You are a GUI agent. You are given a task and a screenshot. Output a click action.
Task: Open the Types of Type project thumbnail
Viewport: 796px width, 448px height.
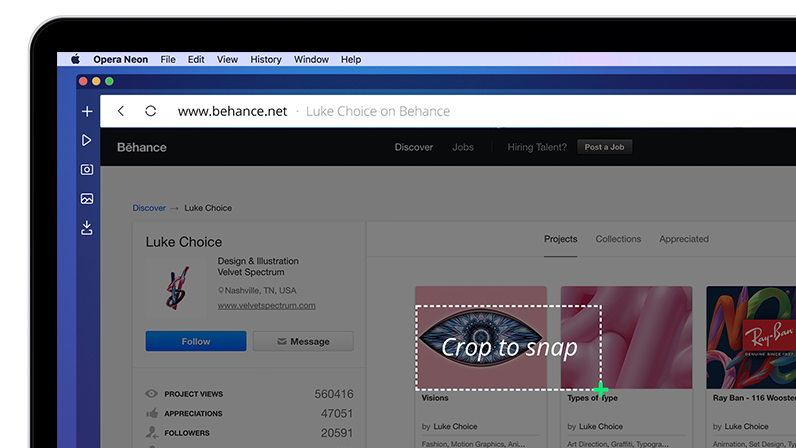[626, 338]
